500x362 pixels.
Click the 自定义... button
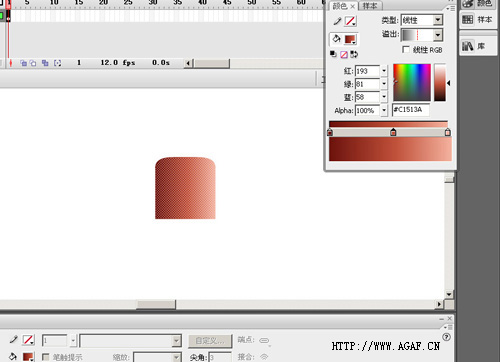click(x=210, y=341)
